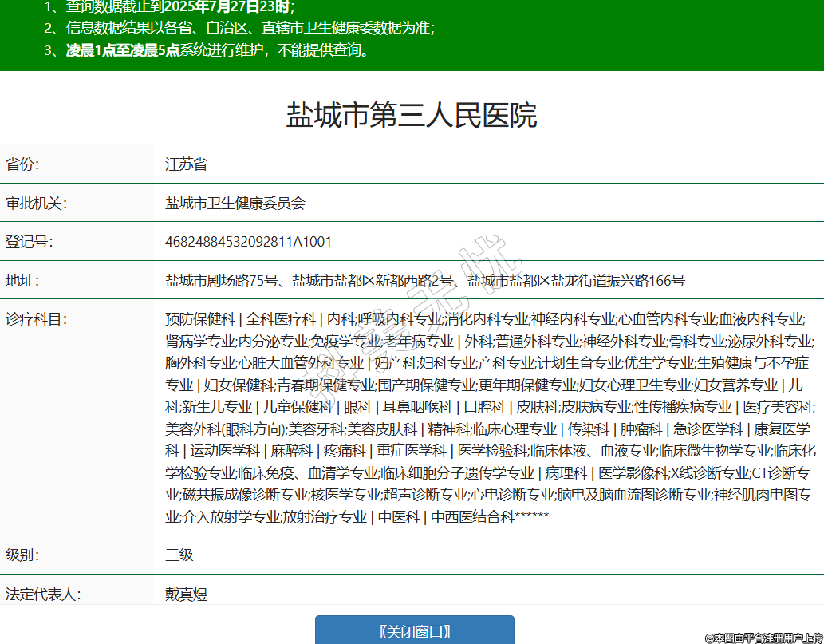
Task: Select the 省份 field label
Action: pyautogui.click(x=22, y=164)
